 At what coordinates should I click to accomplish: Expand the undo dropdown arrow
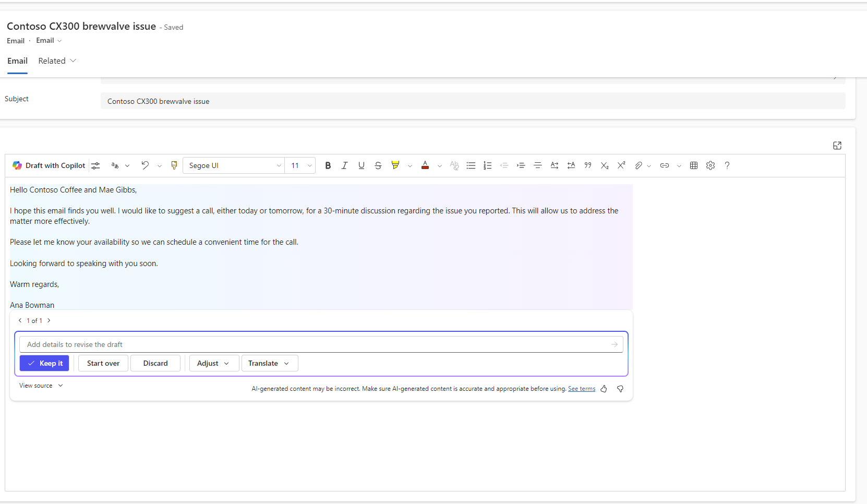pyautogui.click(x=160, y=166)
